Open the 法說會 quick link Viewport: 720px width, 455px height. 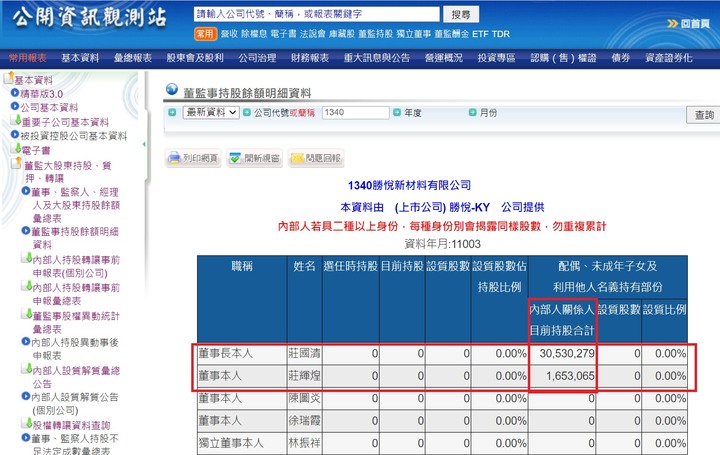[312, 34]
